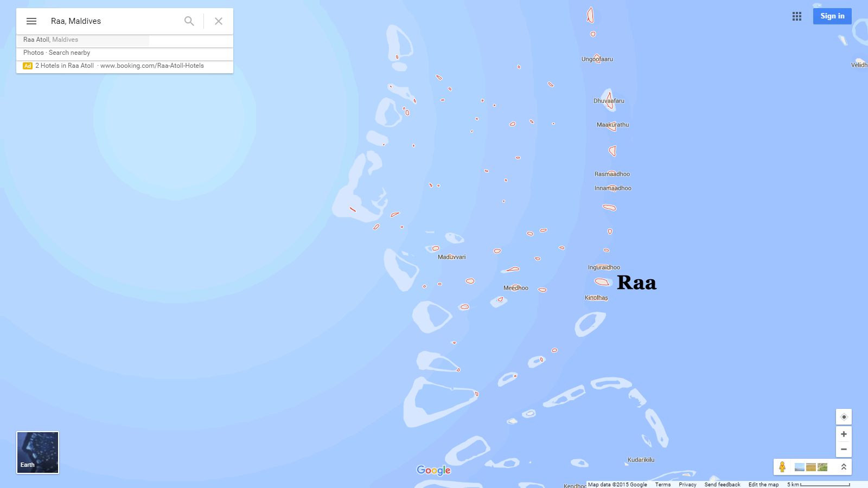Viewport: 868px width, 488px height.
Task: Click the Innamaadhoo island label
Action: tap(613, 188)
